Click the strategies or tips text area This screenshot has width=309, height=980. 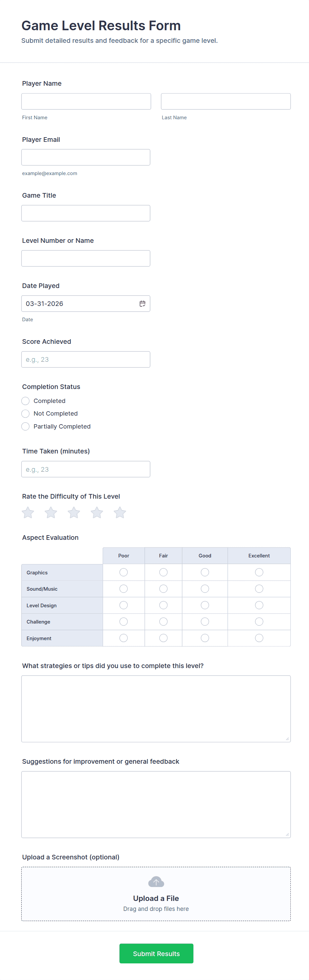(x=156, y=708)
